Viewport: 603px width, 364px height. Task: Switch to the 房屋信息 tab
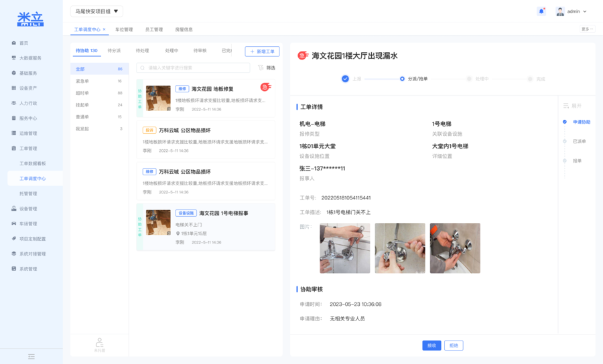(184, 29)
